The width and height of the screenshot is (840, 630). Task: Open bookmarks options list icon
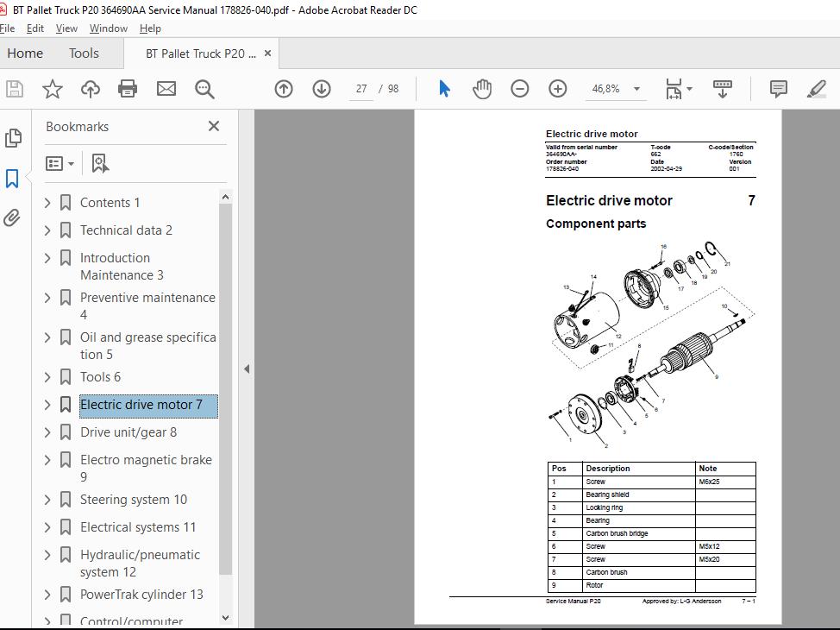(60, 163)
